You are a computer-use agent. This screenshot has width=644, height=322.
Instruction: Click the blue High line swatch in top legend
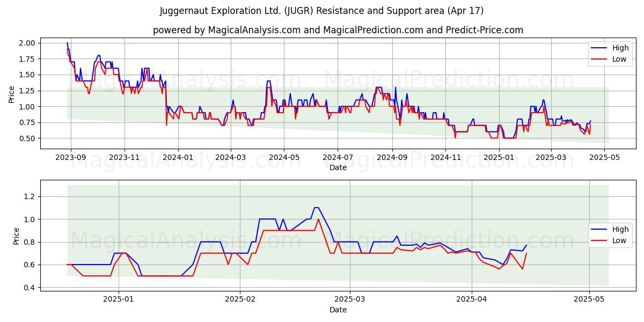click(599, 48)
